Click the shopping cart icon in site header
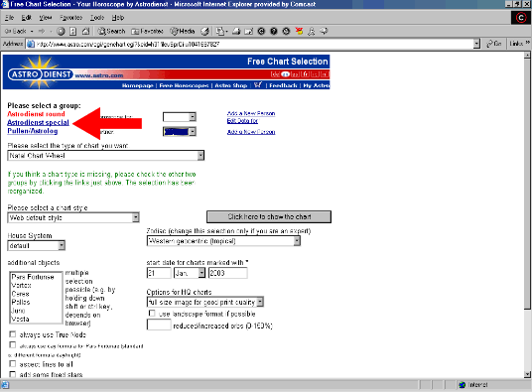This screenshot has height=392, width=532. coord(258,84)
